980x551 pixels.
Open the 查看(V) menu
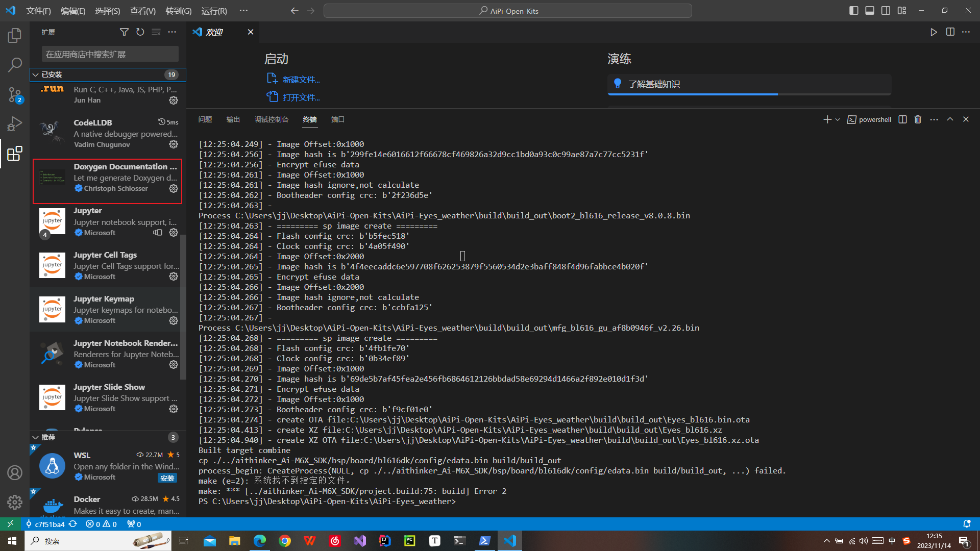click(143, 11)
